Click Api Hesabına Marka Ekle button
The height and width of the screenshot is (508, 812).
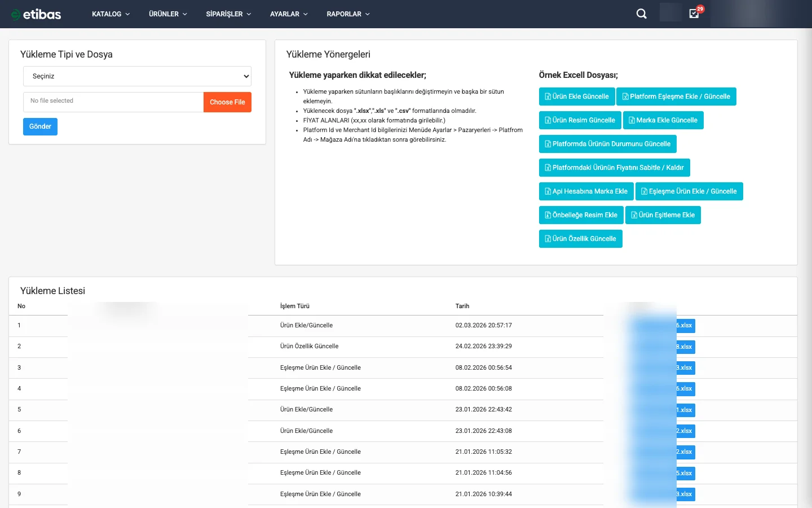(586, 191)
